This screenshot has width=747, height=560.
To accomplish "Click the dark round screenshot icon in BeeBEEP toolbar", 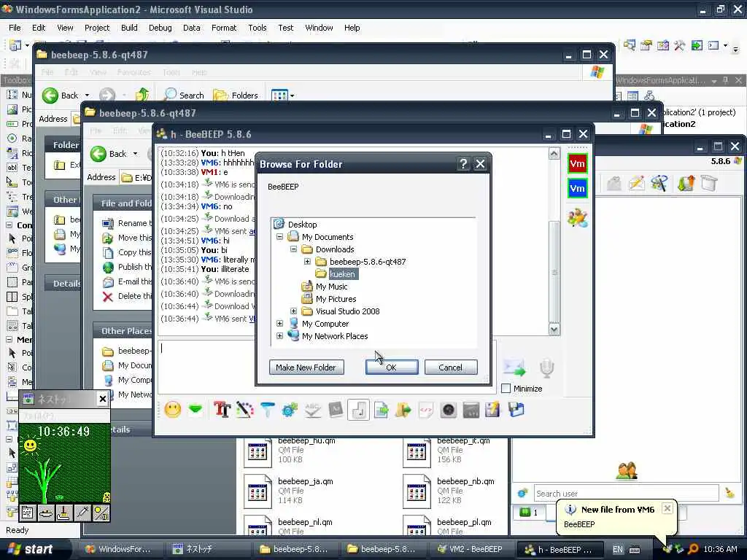I will tap(449, 410).
